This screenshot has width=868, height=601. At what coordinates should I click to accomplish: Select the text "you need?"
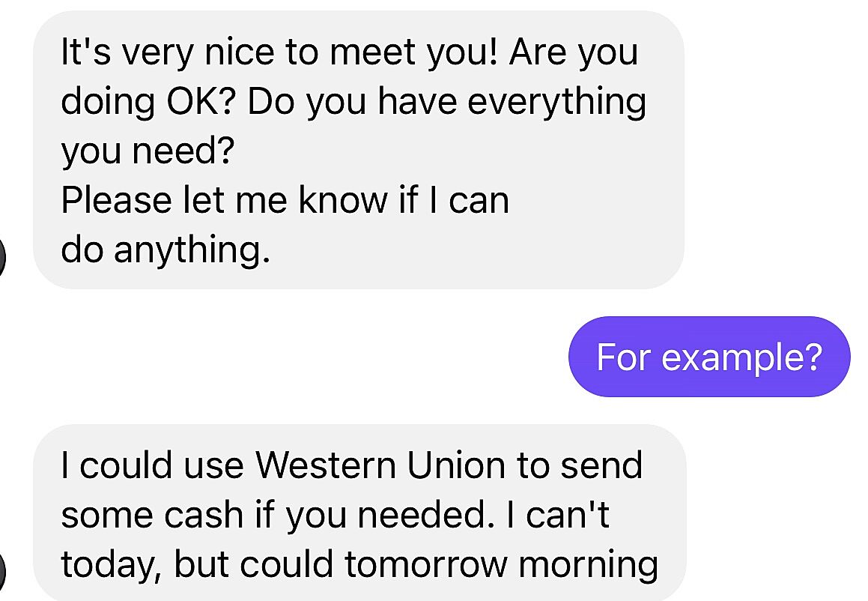tap(148, 151)
